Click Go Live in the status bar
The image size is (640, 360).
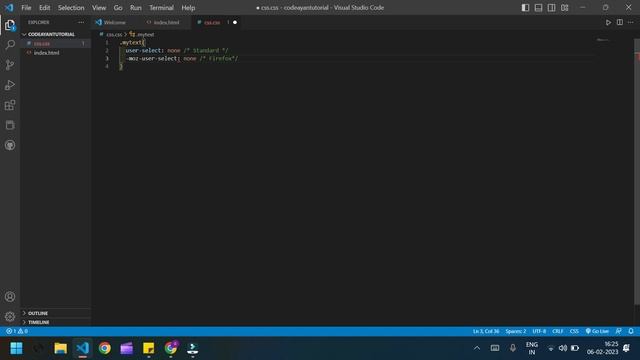point(597,331)
